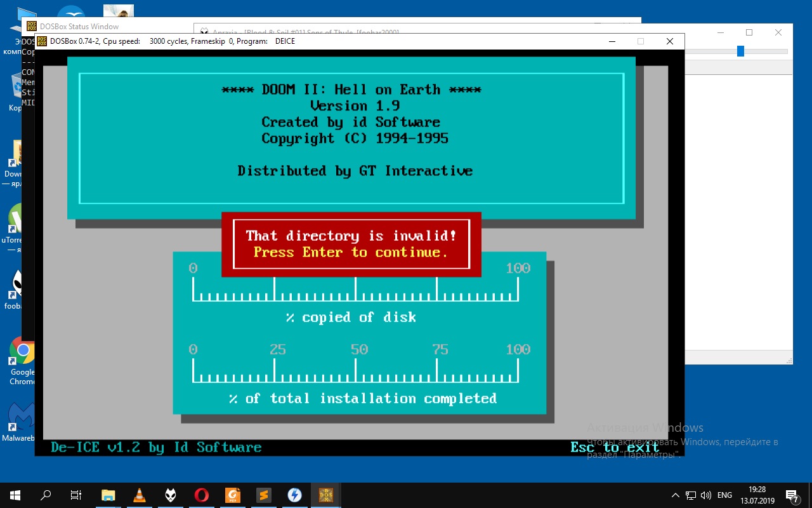The image size is (812, 508).
Task: Minimize the DOSBox DEICE window
Action: point(612,41)
